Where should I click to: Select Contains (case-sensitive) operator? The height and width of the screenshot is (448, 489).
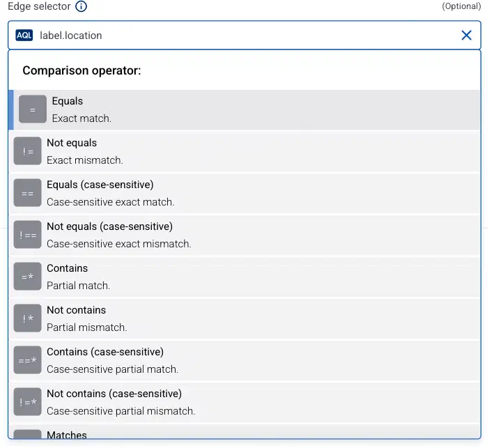pyautogui.click(x=244, y=360)
